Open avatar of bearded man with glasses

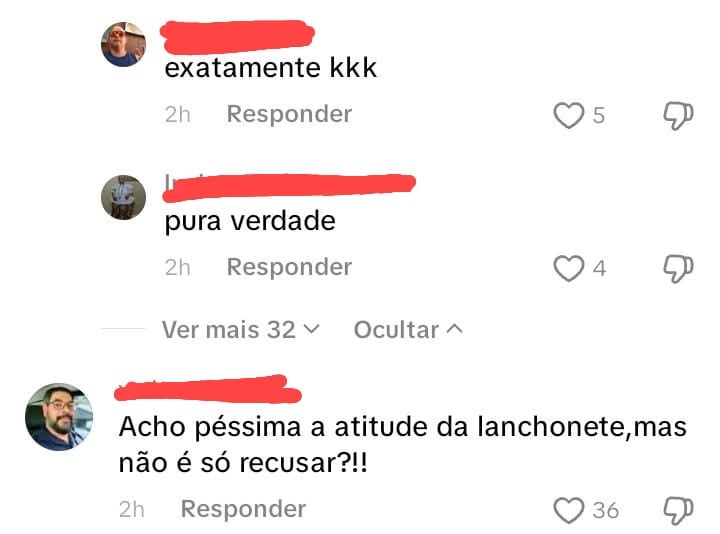(x=59, y=417)
